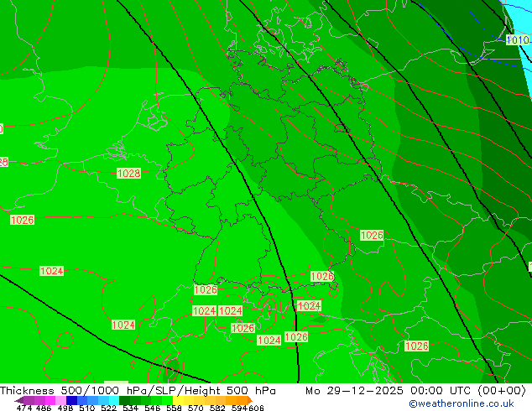Select the map title 'Thickness 500/1000 hPa/SLP/Height 500 hPa'
This screenshot has height=411, width=532.
click(x=138, y=390)
